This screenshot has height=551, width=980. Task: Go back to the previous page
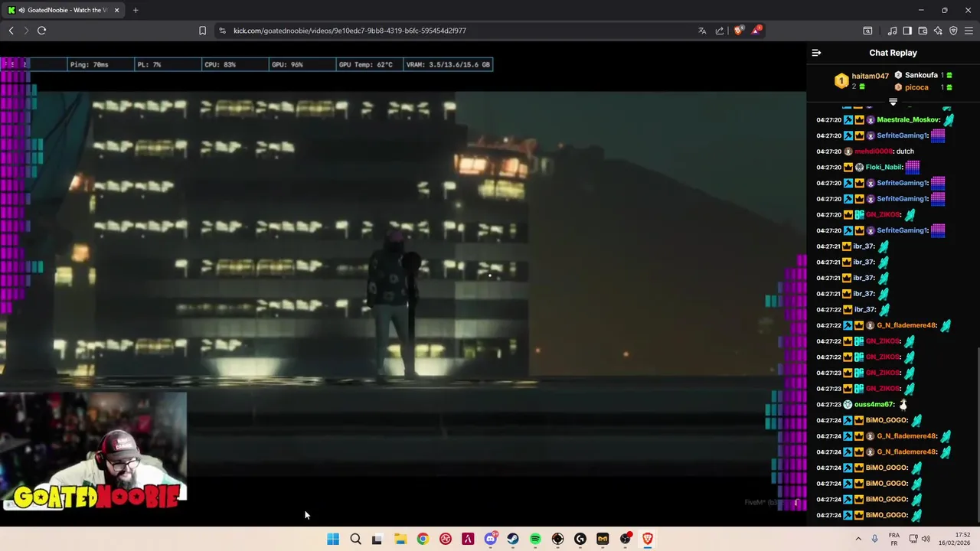click(x=11, y=31)
